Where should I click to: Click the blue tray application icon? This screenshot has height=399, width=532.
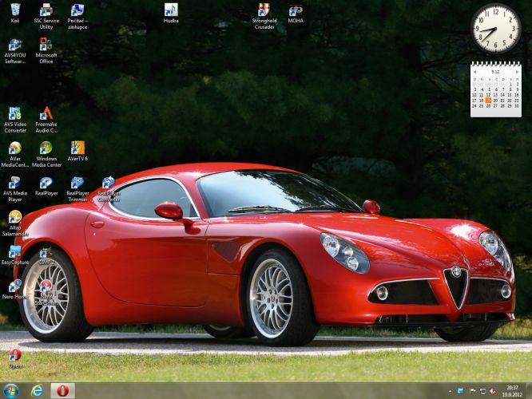coord(460,391)
